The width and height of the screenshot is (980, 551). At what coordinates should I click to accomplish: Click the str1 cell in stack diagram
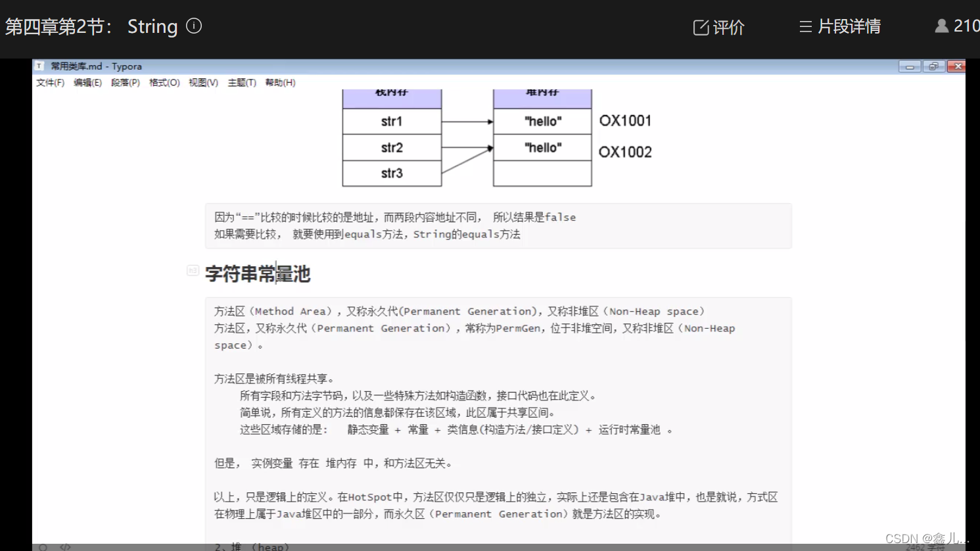(392, 122)
